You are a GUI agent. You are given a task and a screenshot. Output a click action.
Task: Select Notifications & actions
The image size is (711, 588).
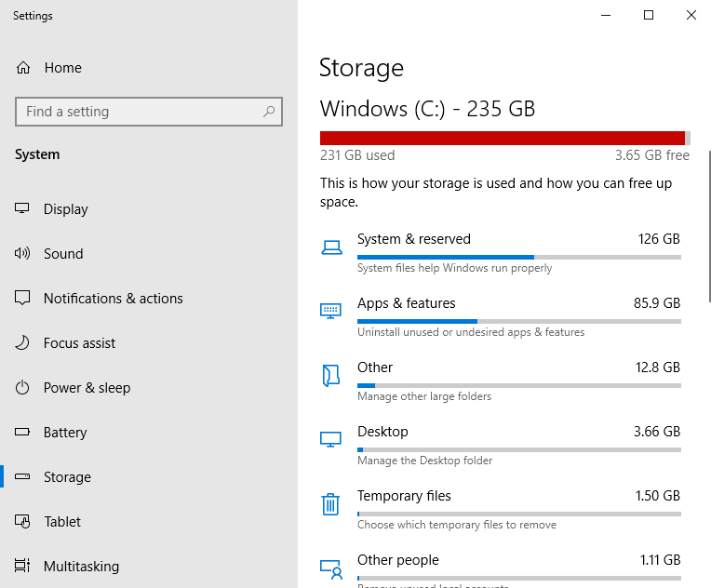[x=149, y=299]
